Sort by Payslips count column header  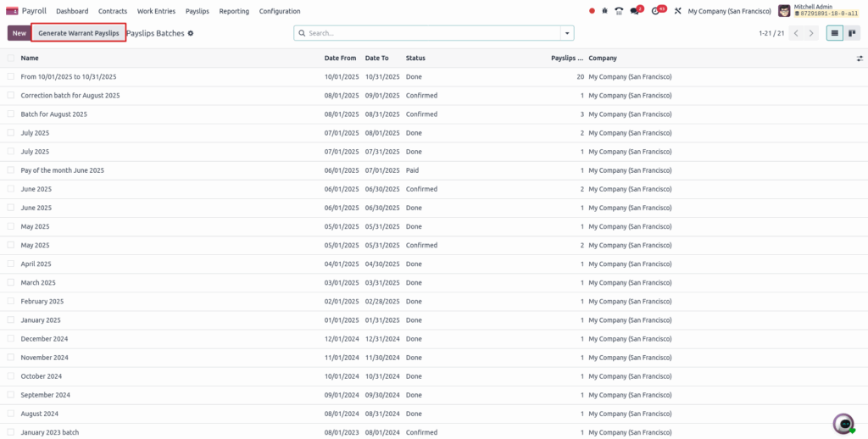click(567, 58)
